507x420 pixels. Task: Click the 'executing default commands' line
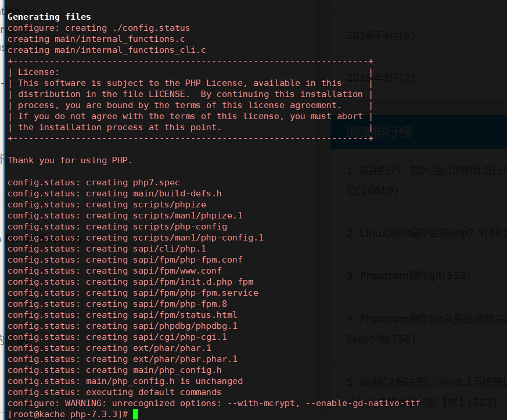point(114,392)
